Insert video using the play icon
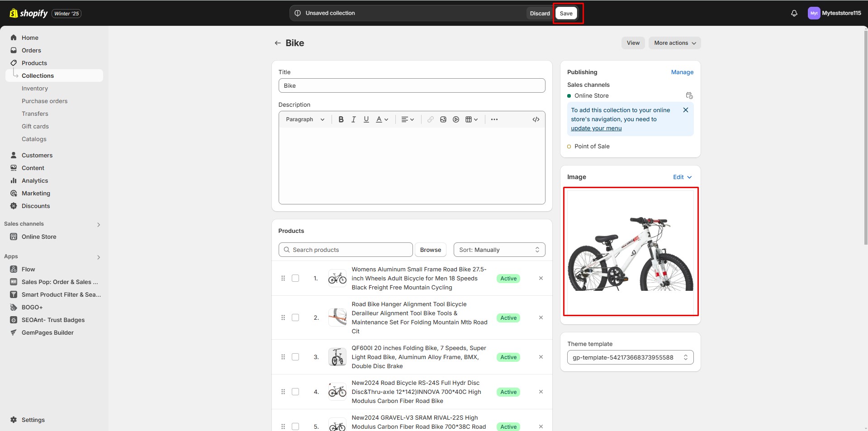Viewport: 868px width, 431px height. point(456,119)
